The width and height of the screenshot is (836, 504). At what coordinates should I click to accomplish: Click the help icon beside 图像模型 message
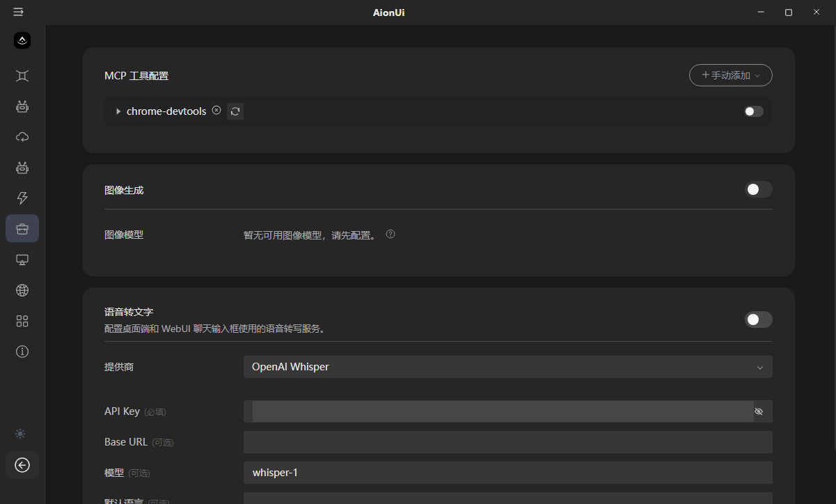[x=391, y=235]
